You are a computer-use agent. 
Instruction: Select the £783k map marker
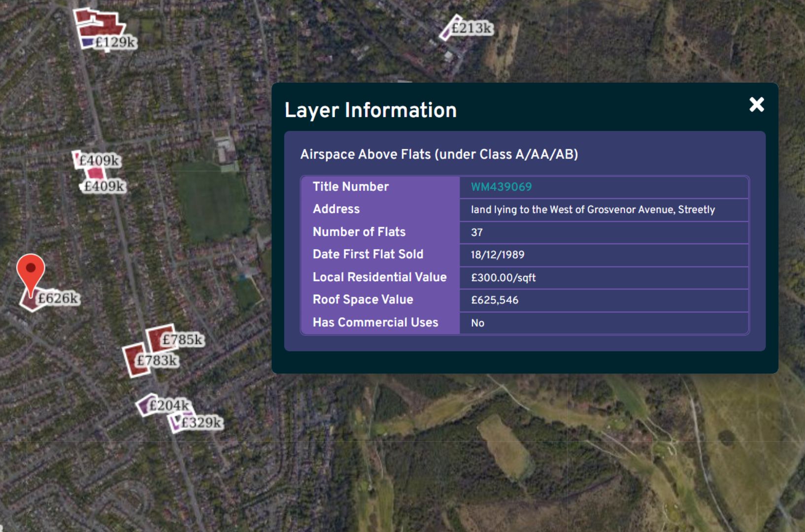click(157, 360)
